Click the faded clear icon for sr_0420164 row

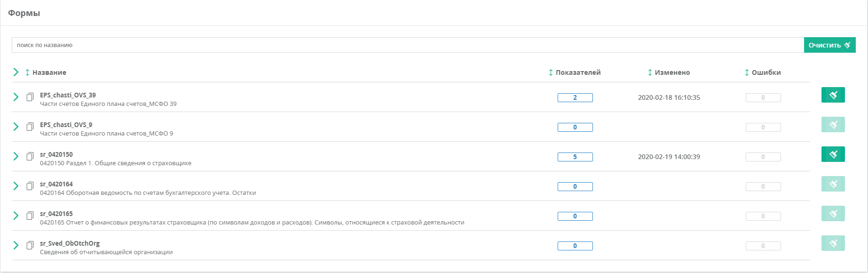tap(833, 184)
